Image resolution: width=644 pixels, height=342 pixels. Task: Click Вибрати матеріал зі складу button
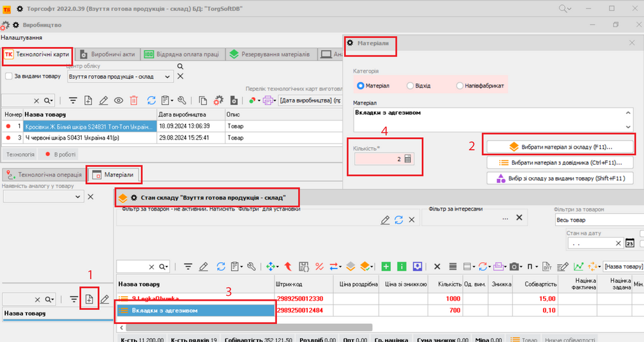pyautogui.click(x=560, y=147)
